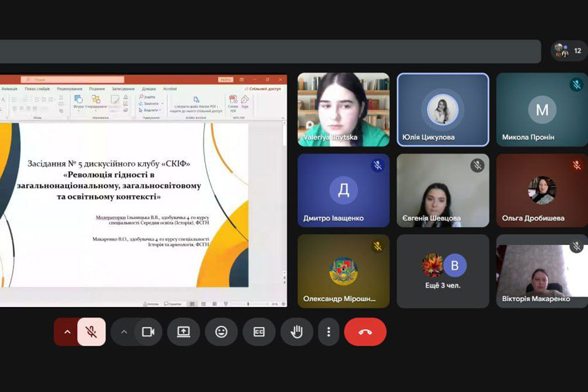588x392 pixels.
Task: Open the emoji reactions button
Action: pos(221,332)
